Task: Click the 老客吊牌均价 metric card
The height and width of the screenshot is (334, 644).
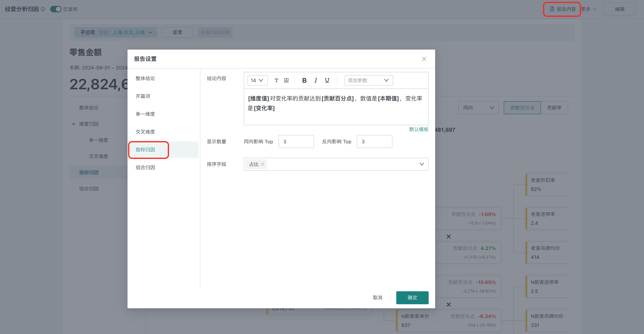Action: pyautogui.click(x=547, y=253)
